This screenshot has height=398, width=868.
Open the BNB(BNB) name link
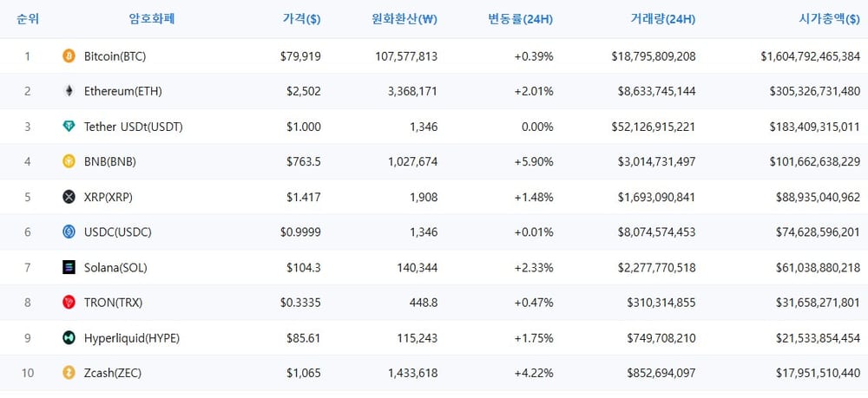[110, 162]
